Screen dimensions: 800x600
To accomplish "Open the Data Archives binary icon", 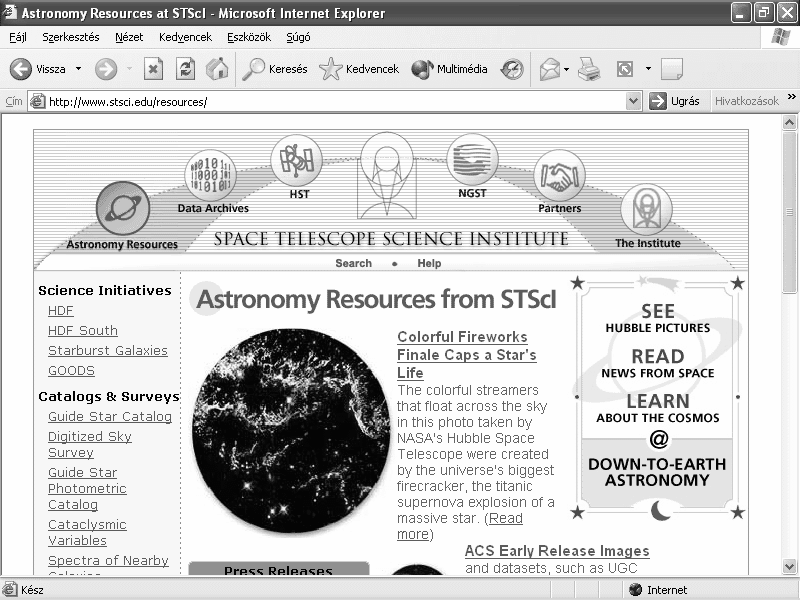I will pos(210,176).
